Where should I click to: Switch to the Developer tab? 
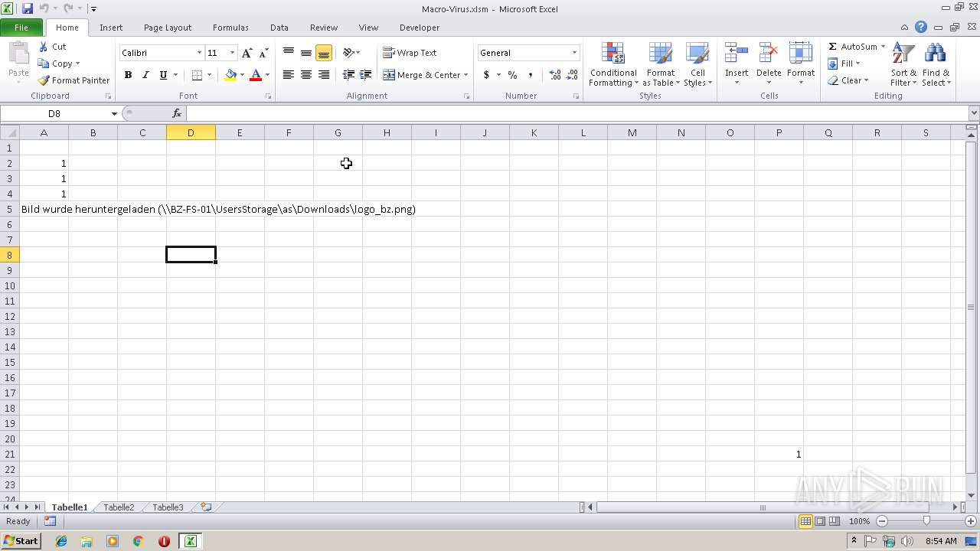click(x=420, y=28)
